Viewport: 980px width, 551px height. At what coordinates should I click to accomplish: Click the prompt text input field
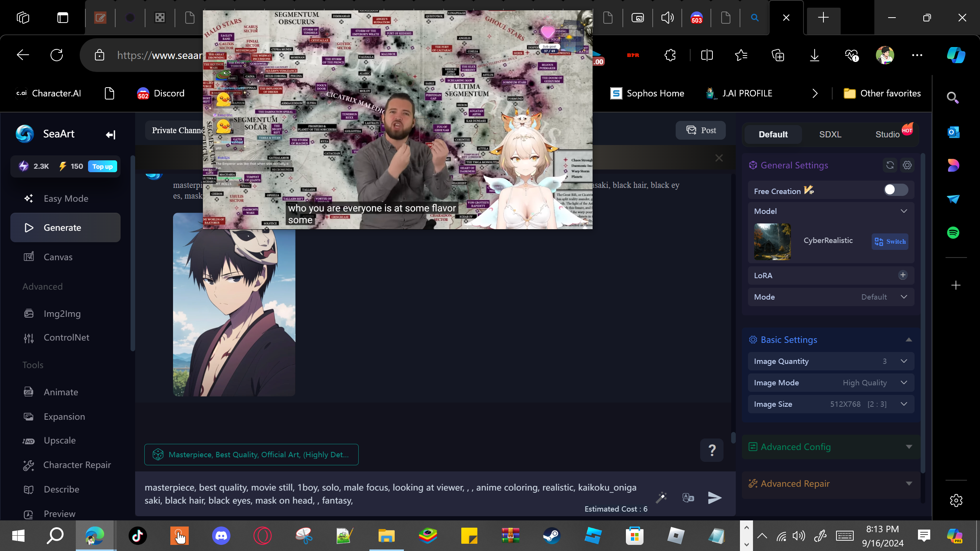click(x=390, y=494)
